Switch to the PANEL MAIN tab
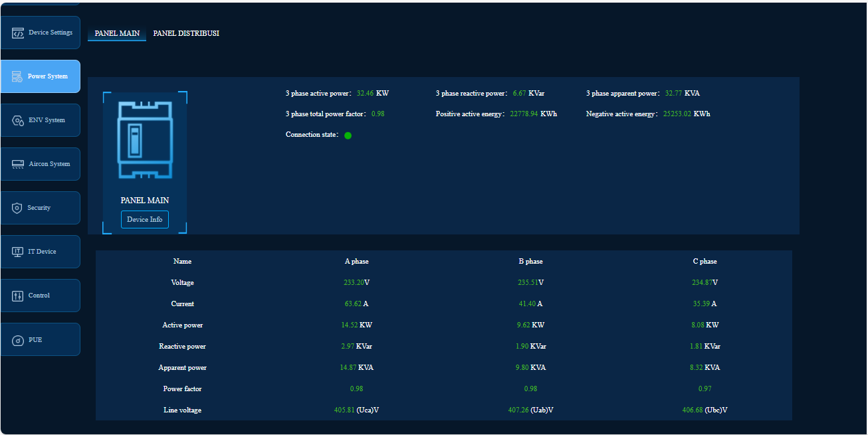 pos(117,33)
